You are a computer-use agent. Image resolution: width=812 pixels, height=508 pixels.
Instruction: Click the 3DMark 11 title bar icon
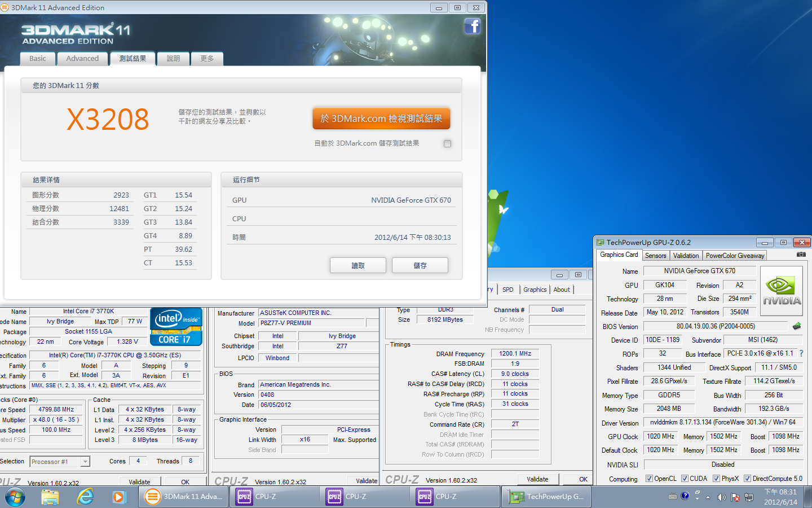tap(5, 7)
